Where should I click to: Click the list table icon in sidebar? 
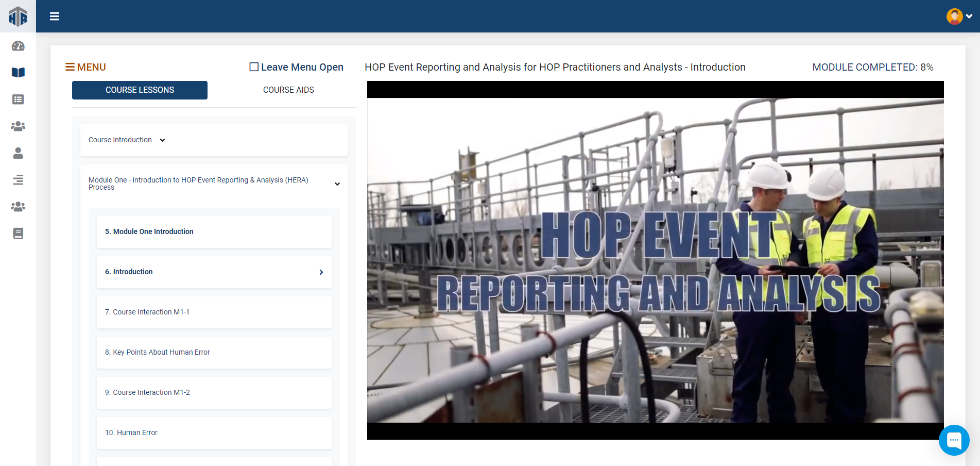coord(18,99)
